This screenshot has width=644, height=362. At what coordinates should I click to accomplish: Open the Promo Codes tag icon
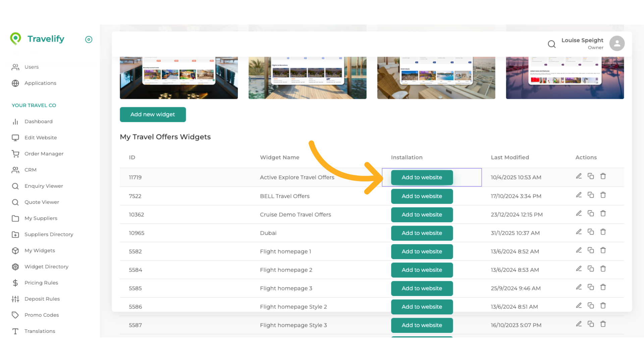pos(15,315)
